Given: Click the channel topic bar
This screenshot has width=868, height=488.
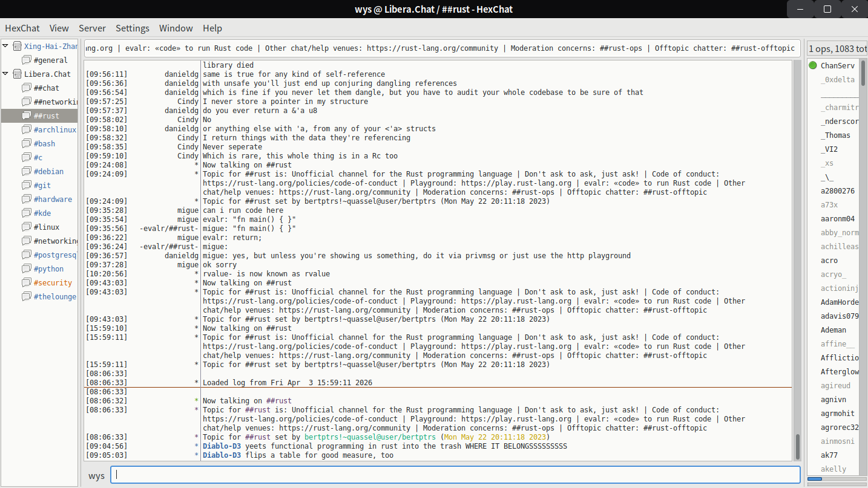Looking at the screenshot, I should coord(442,48).
